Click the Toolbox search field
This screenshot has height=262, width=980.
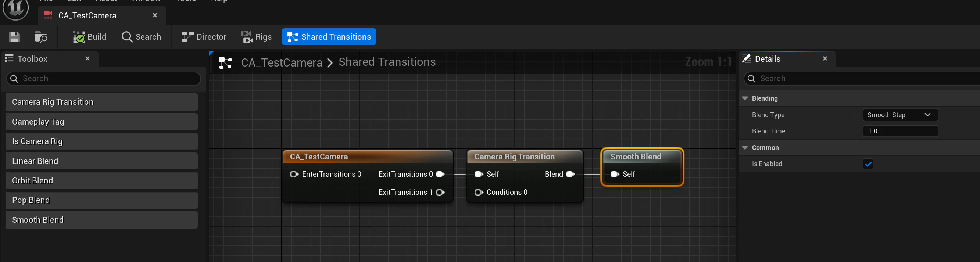[104, 79]
